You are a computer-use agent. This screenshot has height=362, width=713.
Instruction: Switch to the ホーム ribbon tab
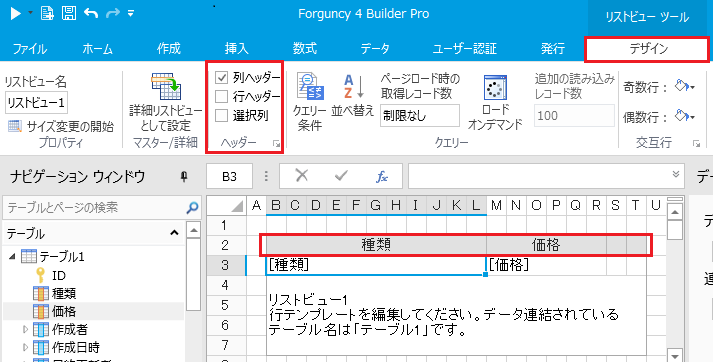tap(97, 49)
